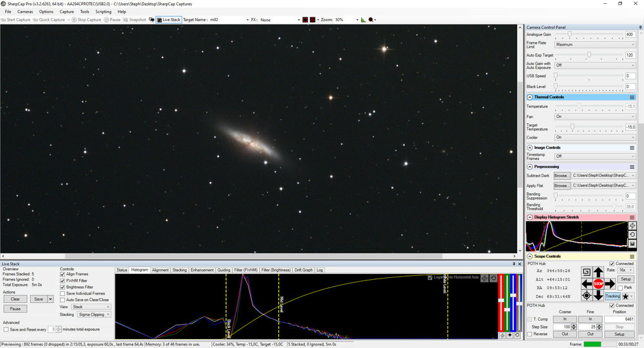Open the Scripting menu
This screenshot has height=348, width=644.
click(103, 12)
